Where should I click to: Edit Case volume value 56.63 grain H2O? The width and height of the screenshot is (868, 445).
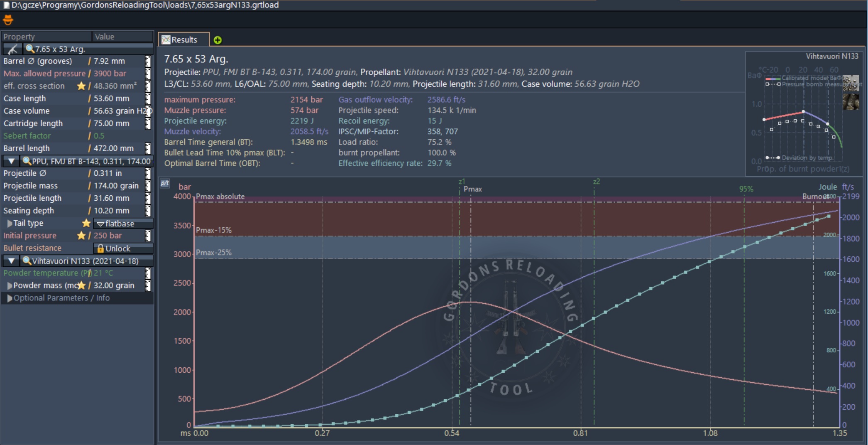coord(122,111)
